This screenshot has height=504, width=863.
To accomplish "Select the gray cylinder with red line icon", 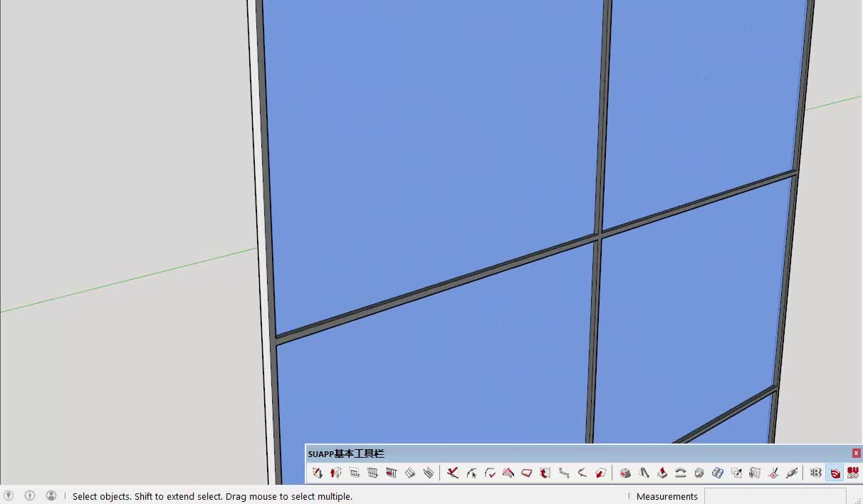I will point(792,473).
